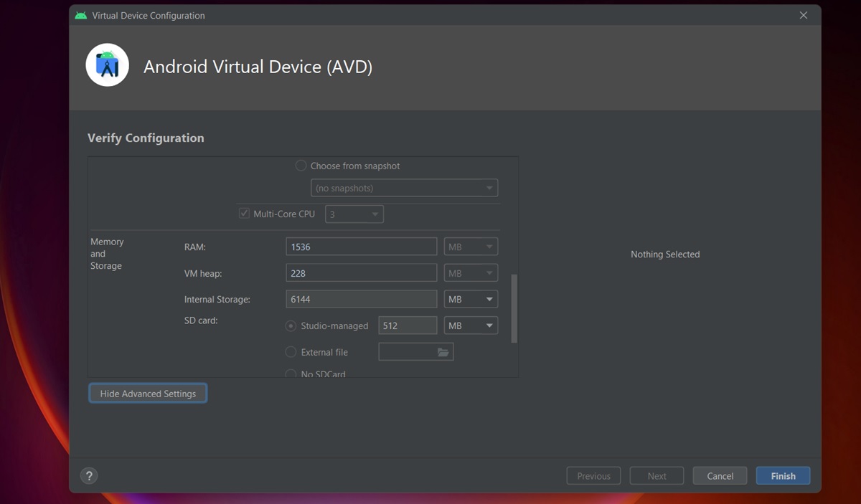Screen dimensions: 861x504
Task: Click Hide Advanced Settings button
Action: tap(148, 394)
